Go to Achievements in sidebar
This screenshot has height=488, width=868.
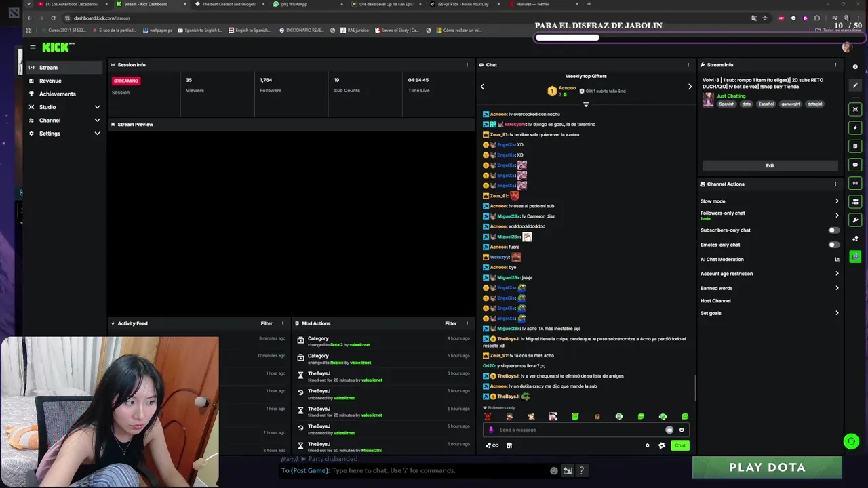coord(64,94)
